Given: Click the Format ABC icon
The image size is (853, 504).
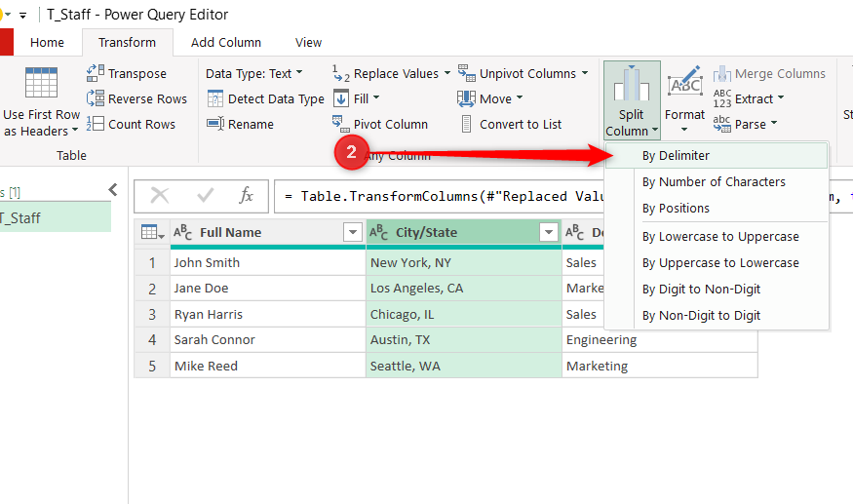Looking at the screenshot, I should click(x=685, y=80).
